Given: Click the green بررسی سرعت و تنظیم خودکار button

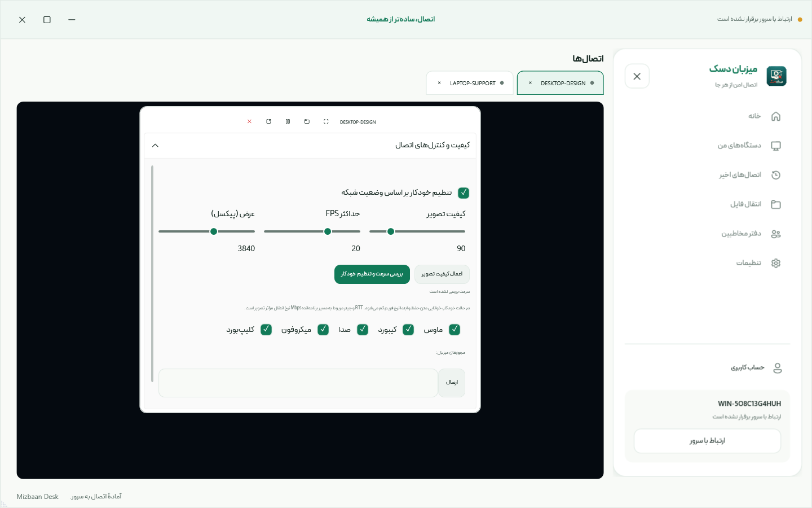Looking at the screenshot, I should (372, 274).
